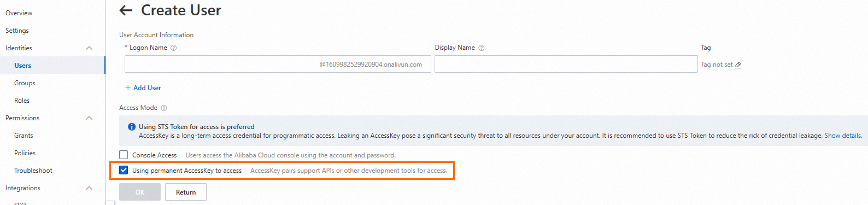Click the back arrow beside Create User
868x205 pixels.
[126, 10]
